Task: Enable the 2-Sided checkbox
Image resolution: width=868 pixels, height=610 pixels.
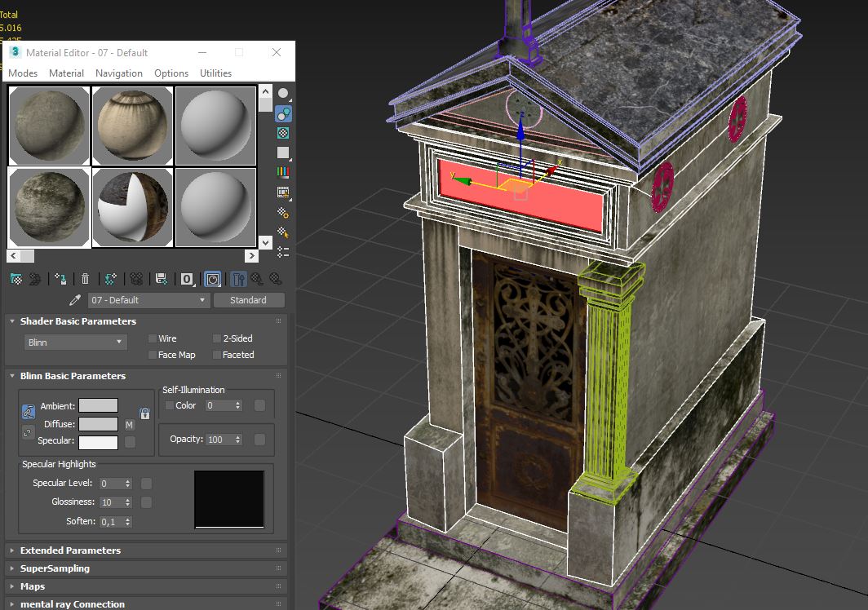Action: 217,338
